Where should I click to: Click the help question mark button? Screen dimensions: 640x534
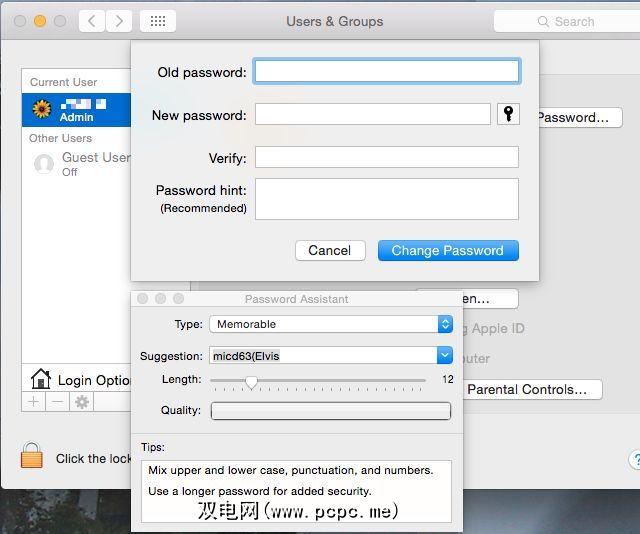[x=634, y=460]
